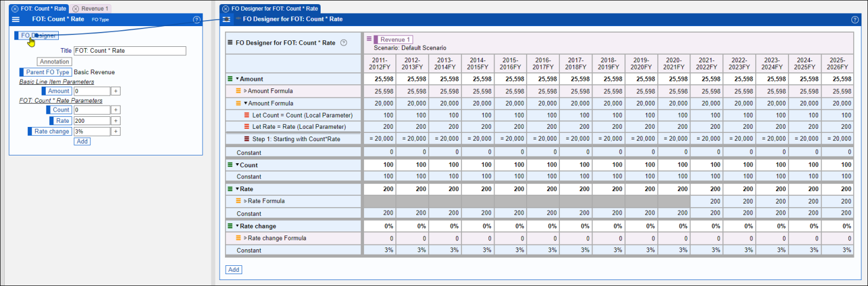The height and width of the screenshot is (286, 868).
Task: Open dark red menu icon of Step 1 row
Action: click(x=247, y=139)
